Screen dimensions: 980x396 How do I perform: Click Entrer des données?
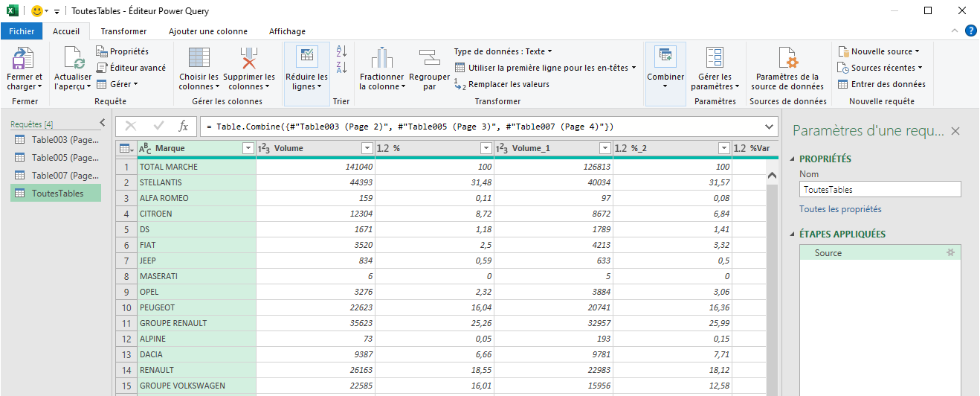pyautogui.click(x=882, y=84)
